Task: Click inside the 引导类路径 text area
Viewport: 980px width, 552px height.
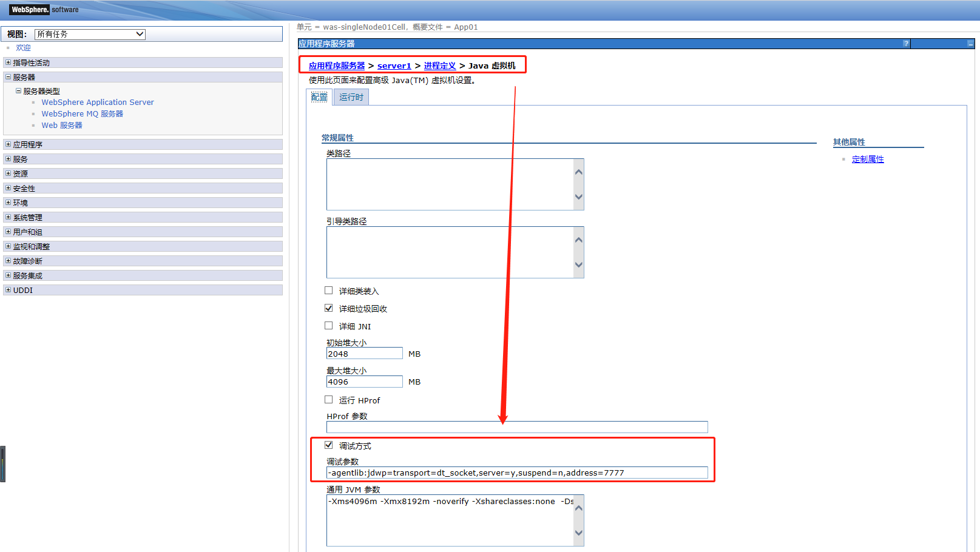Action: coord(450,252)
